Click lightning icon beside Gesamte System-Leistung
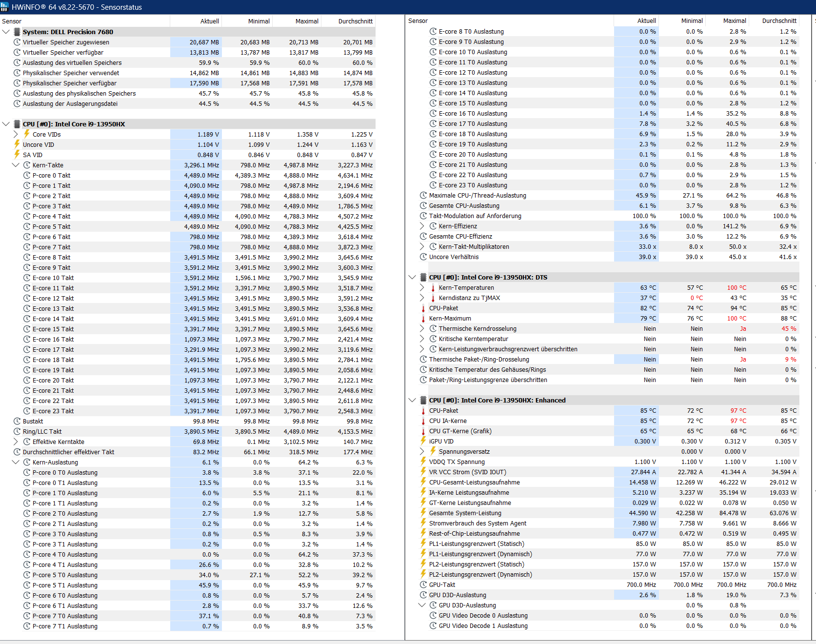Image resolution: width=816 pixels, height=644 pixels. [x=423, y=513]
